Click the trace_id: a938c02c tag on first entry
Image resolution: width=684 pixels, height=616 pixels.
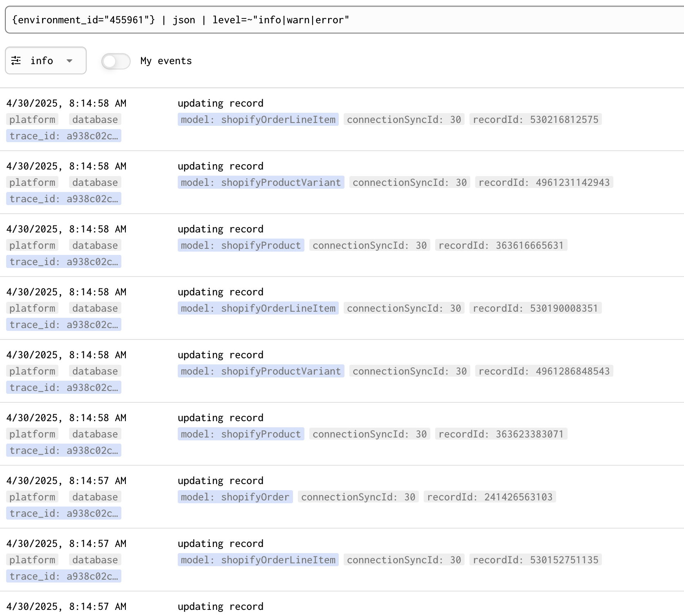[63, 136]
